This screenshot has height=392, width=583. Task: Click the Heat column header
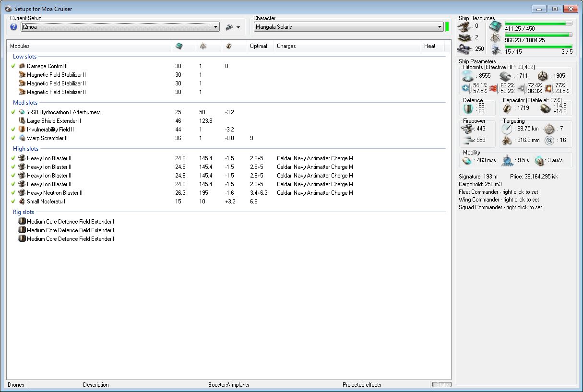point(429,46)
